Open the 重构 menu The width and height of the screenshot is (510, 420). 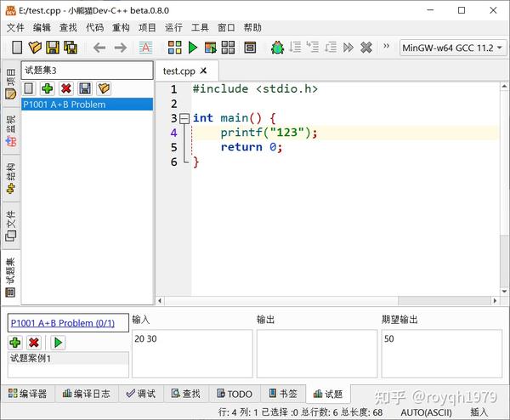pos(121,28)
